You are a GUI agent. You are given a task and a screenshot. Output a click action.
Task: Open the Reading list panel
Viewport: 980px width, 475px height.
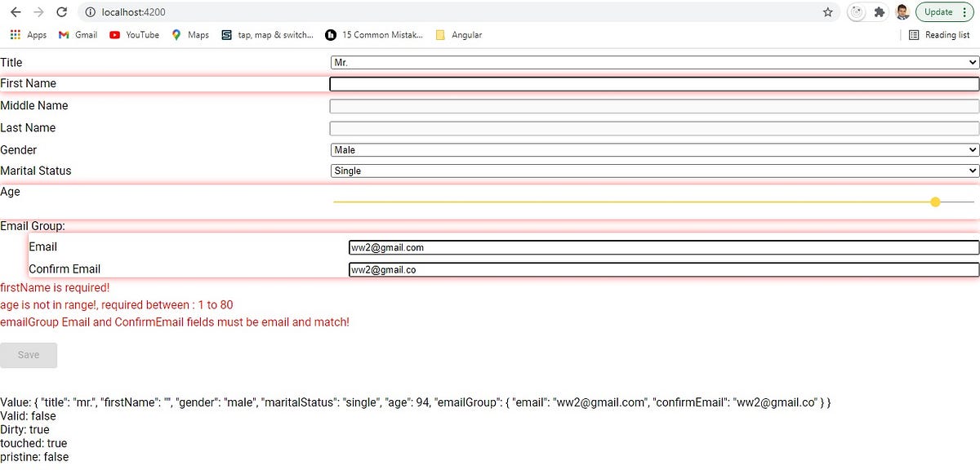(x=939, y=35)
